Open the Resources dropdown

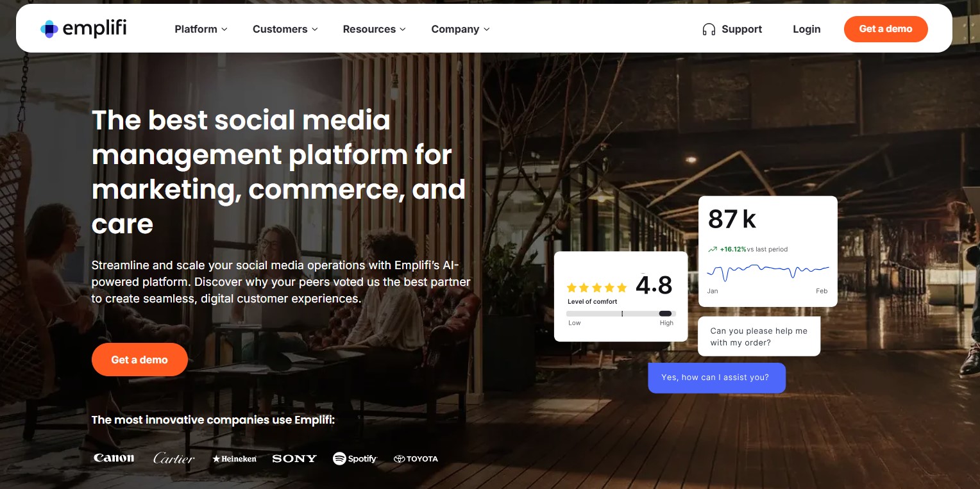pos(374,29)
